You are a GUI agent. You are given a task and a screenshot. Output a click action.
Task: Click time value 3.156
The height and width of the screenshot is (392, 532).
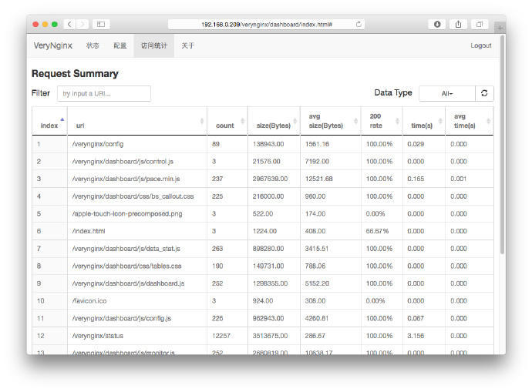point(416,336)
